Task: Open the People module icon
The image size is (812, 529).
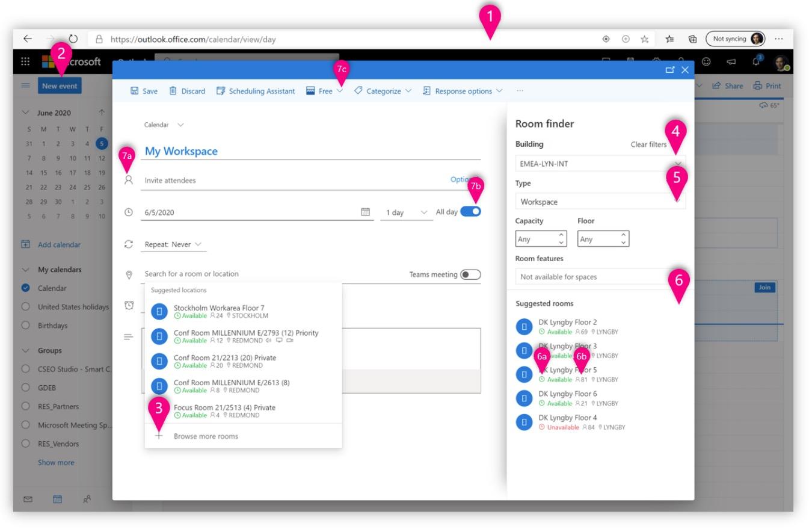Action: click(x=87, y=499)
